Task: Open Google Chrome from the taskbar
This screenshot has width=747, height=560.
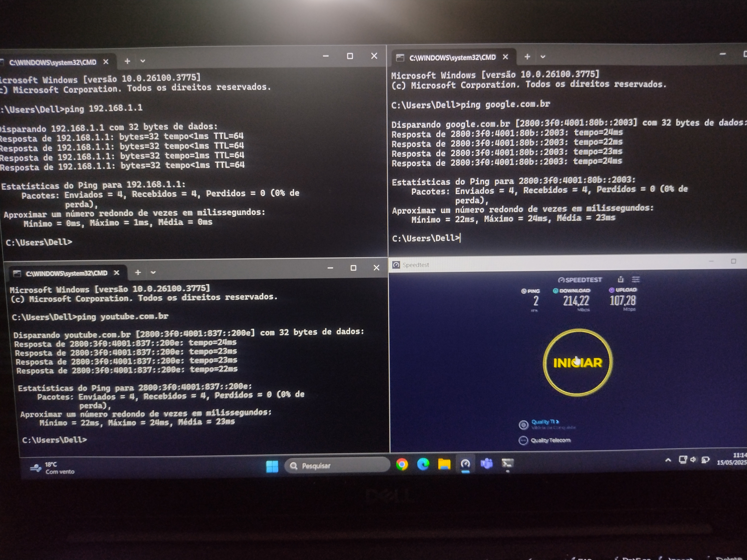Action: [402, 464]
